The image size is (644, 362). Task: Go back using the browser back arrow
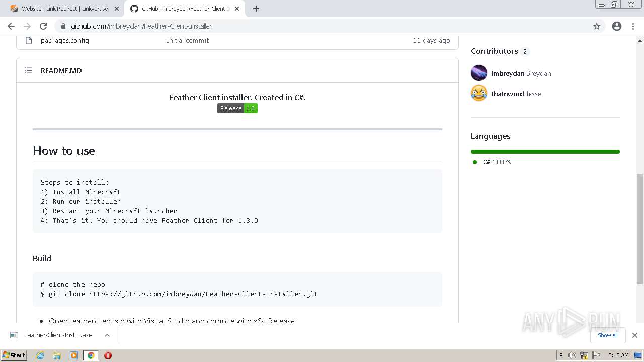click(11, 26)
